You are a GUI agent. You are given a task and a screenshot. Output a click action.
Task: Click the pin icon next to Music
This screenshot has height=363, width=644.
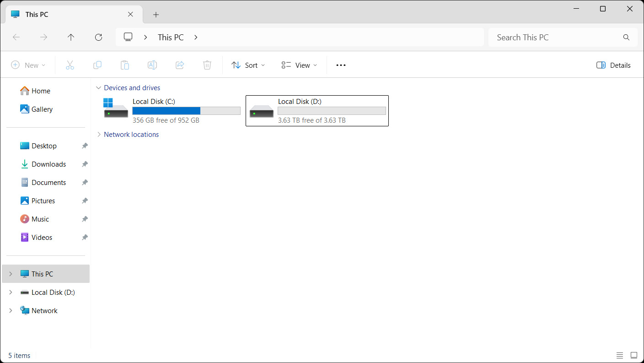pyautogui.click(x=85, y=219)
